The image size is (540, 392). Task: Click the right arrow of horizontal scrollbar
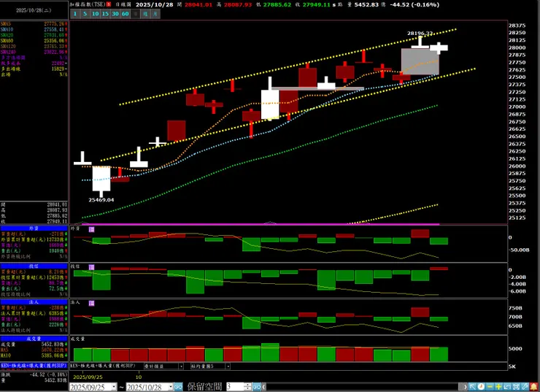(466, 387)
